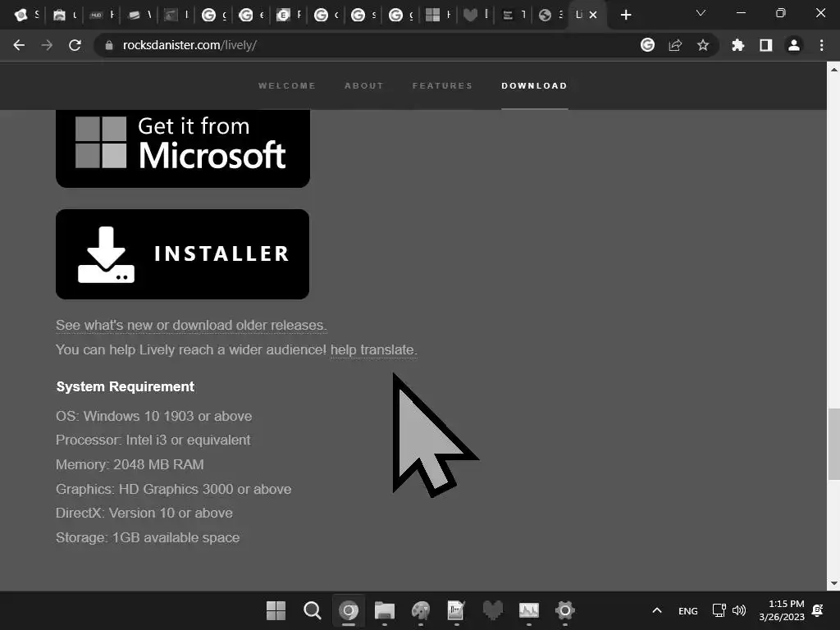Viewport: 840px width, 630px height.
Task: Switch to the tab with HUD favicon
Action: coord(102,15)
